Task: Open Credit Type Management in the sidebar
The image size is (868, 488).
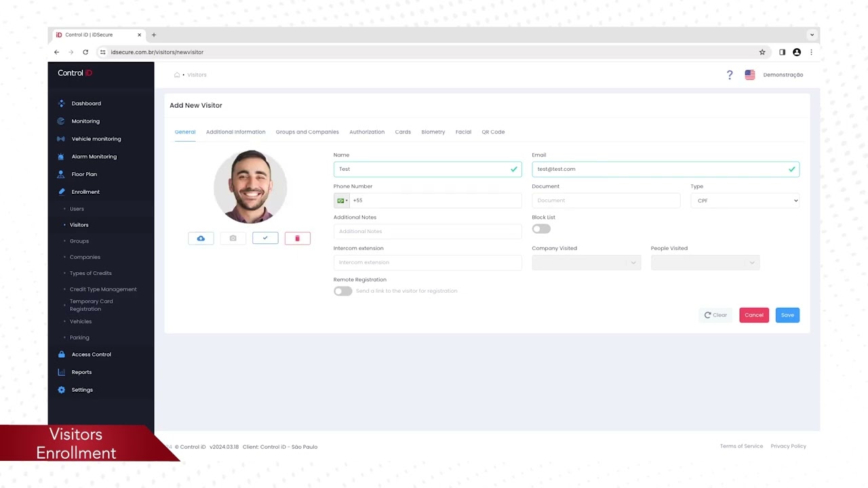Action: pyautogui.click(x=103, y=289)
